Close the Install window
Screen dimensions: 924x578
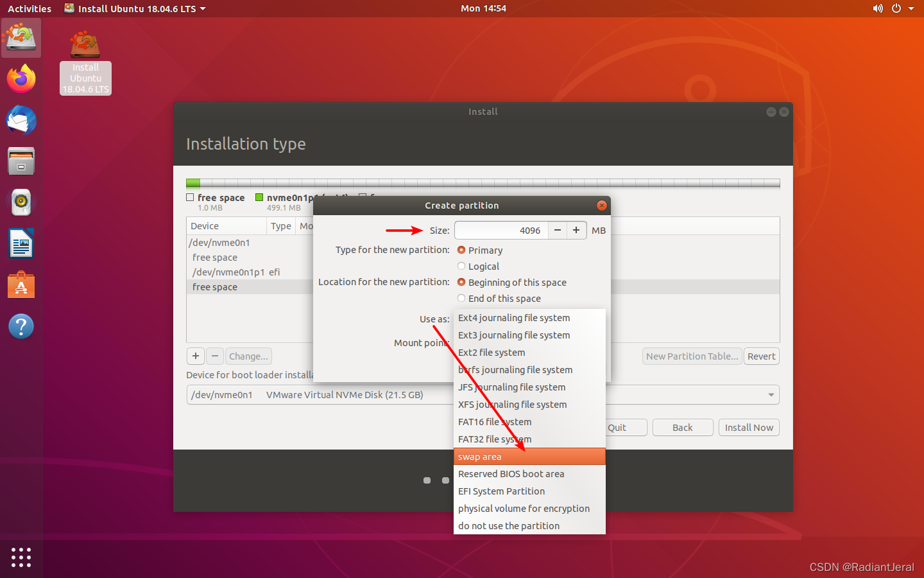[x=784, y=112]
